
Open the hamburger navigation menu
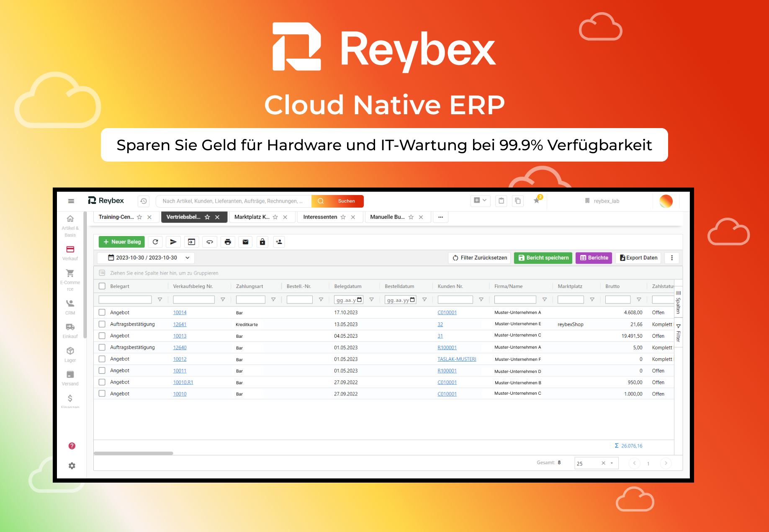point(71,201)
